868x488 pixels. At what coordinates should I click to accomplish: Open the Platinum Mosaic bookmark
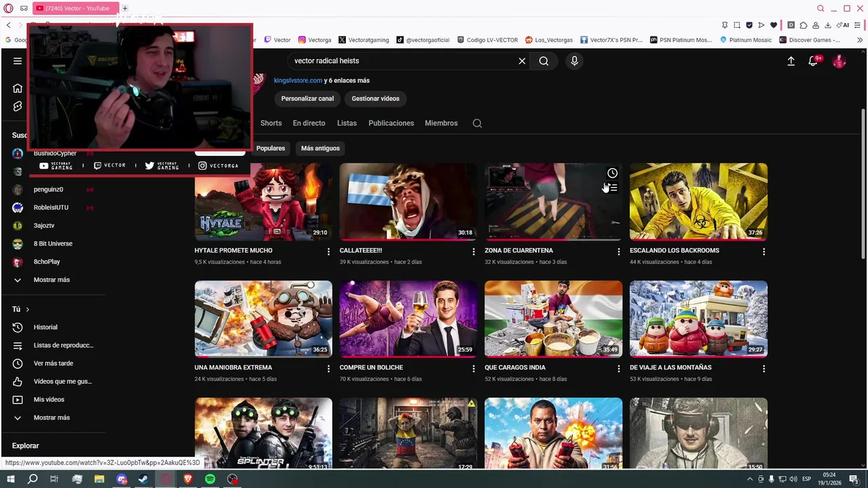tap(745, 40)
